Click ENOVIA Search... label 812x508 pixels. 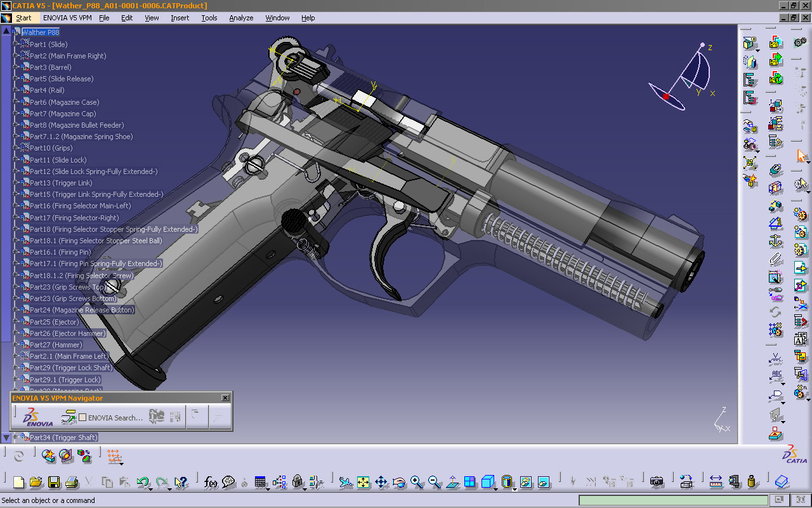tap(115, 418)
